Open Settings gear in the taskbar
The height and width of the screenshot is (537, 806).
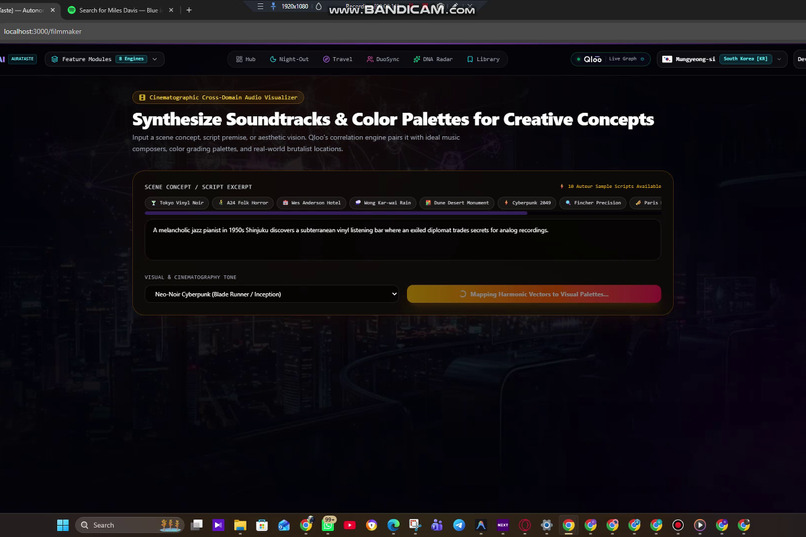point(546,525)
